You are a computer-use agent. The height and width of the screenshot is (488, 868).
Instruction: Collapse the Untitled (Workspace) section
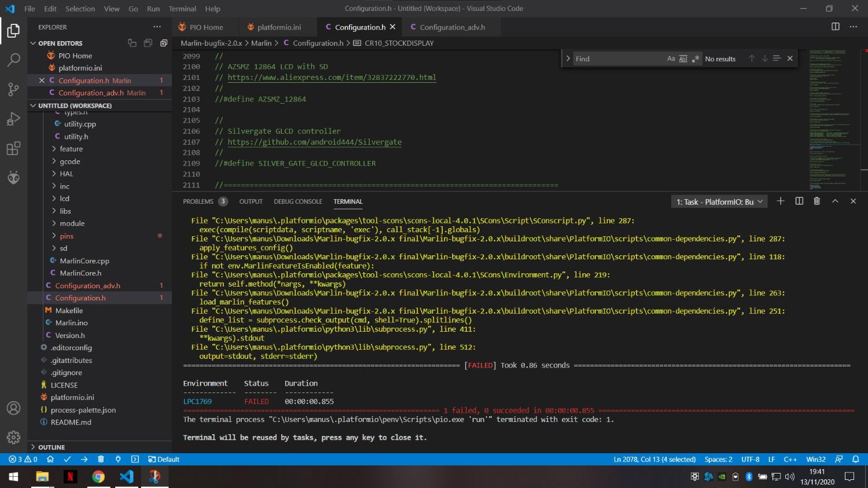coord(75,106)
